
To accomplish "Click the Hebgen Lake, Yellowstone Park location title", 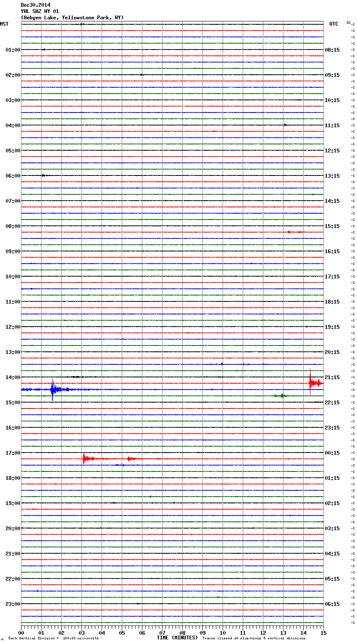I will pyautogui.click(x=72, y=18).
